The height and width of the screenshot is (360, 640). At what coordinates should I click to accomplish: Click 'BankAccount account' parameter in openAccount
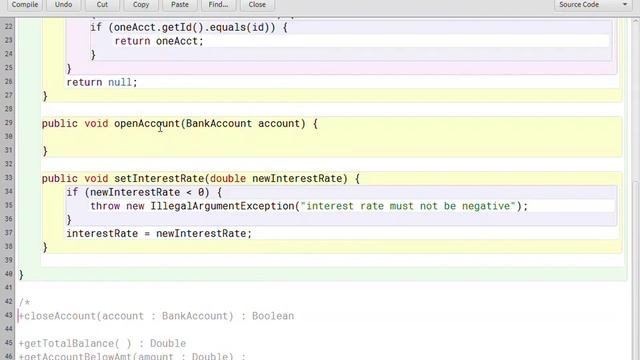tap(243, 123)
